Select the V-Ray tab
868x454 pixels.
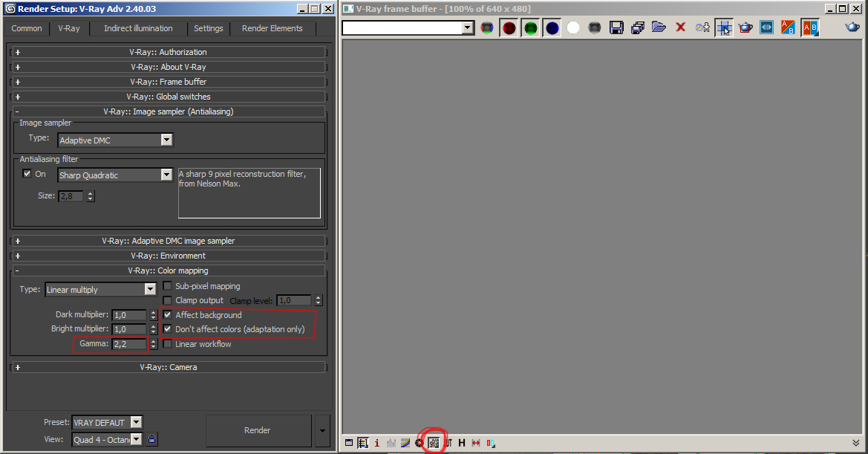tap(69, 28)
